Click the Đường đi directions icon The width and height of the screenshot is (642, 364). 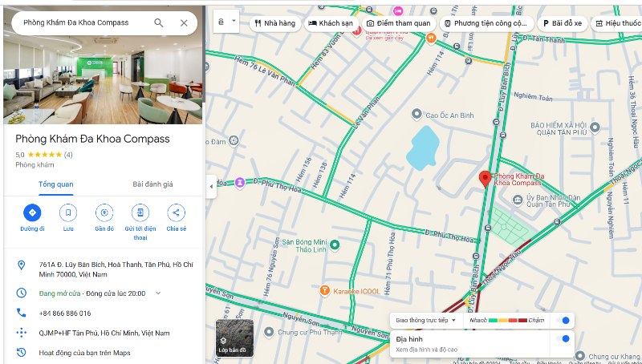(32, 212)
